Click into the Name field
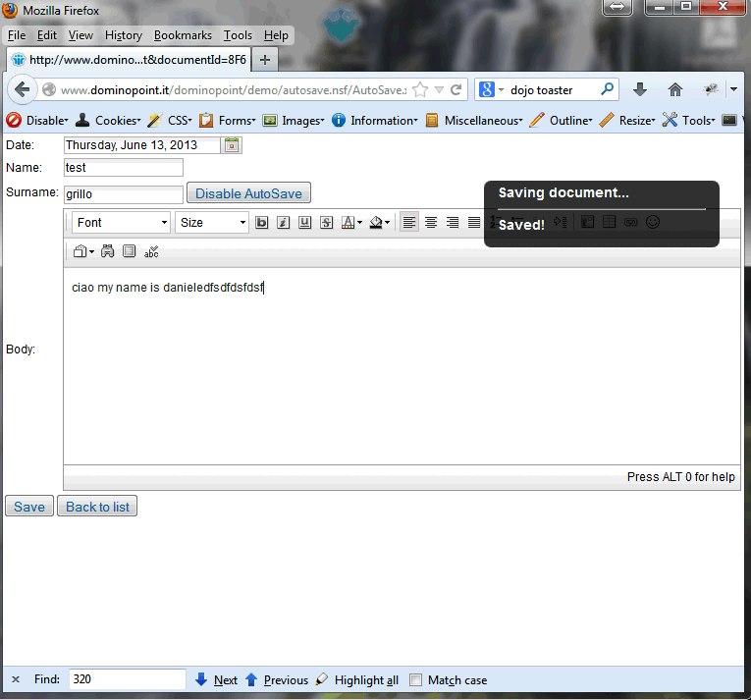 point(124,168)
